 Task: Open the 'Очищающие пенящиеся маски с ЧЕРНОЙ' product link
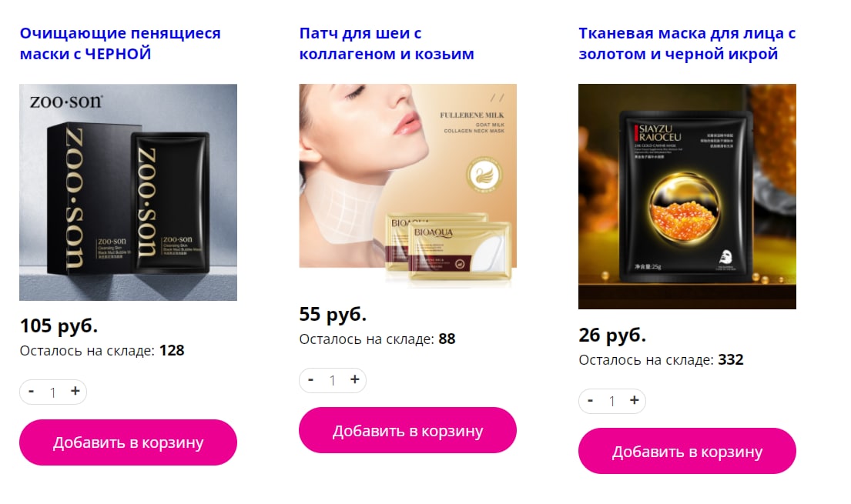120,43
